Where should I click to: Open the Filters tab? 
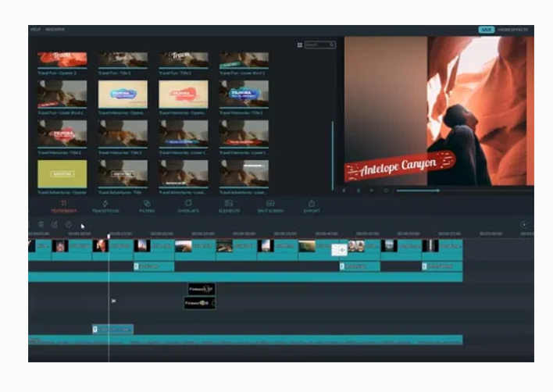[x=147, y=207]
